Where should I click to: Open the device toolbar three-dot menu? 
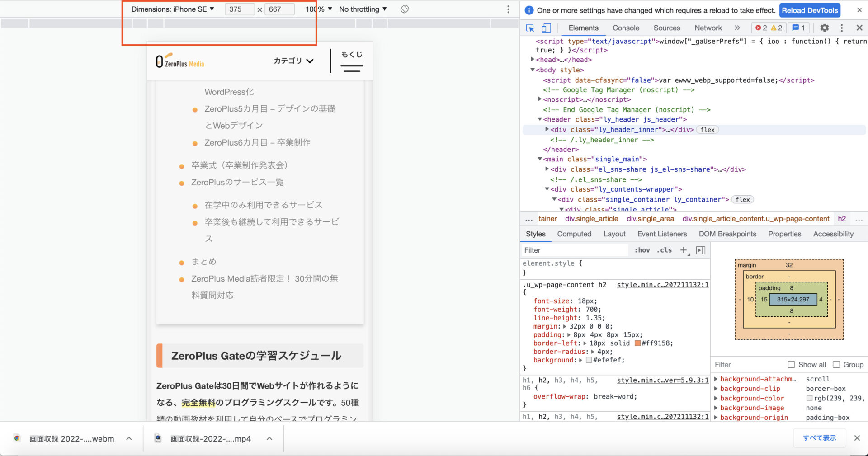pos(508,9)
